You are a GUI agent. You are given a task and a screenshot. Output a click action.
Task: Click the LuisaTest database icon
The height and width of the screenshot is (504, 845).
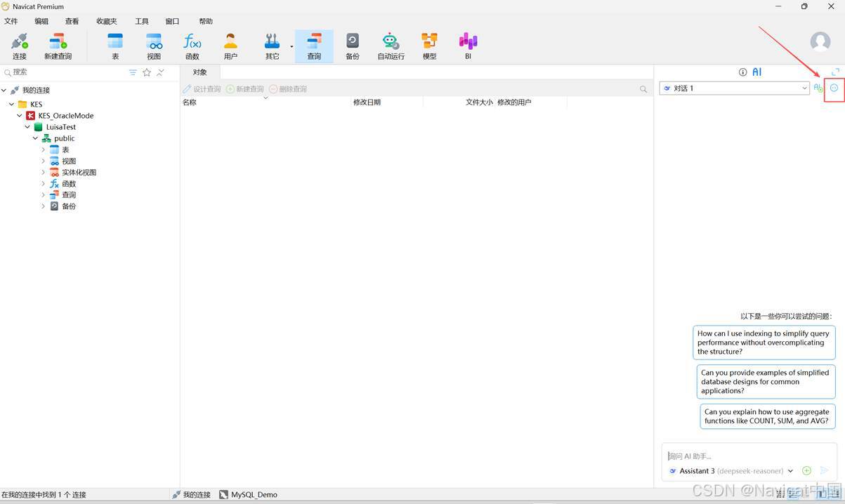(x=39, y=127)
